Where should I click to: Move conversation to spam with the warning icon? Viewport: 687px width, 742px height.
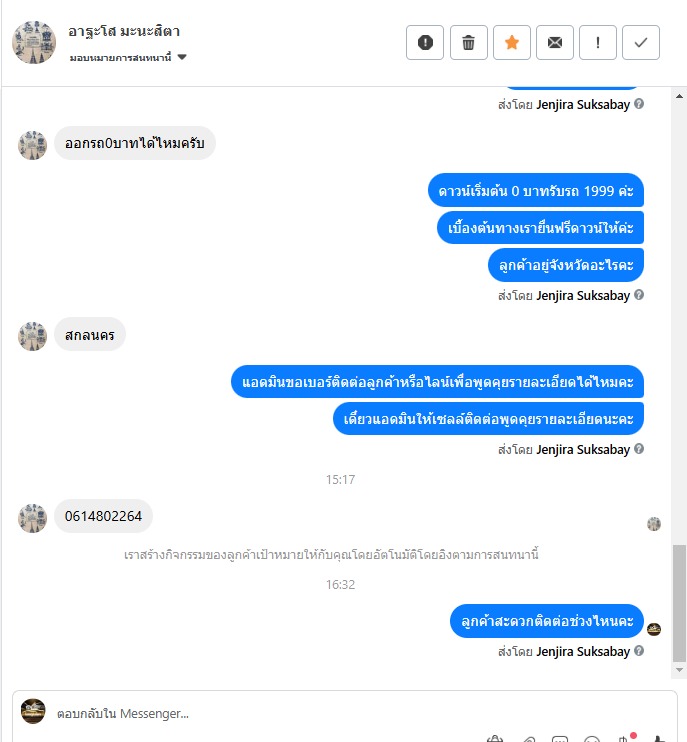pyautogui.click(x=425, y=43)
